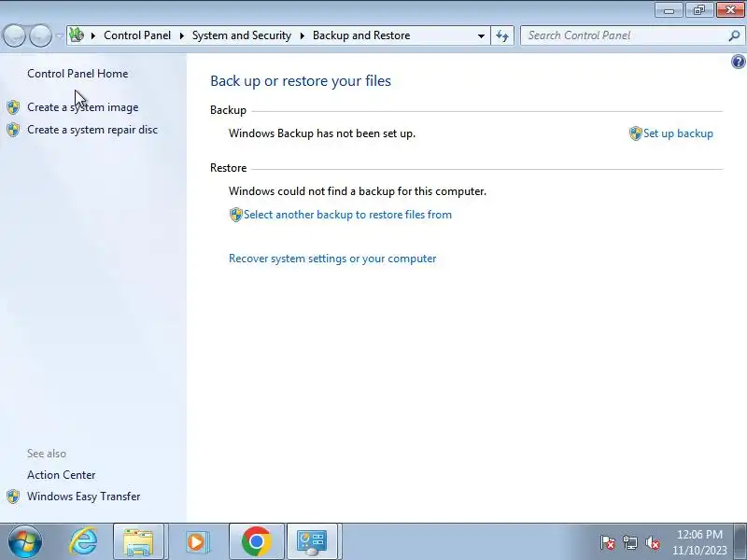Image resolution: width=747 pixels, height=560 pixels.
Task: Open Recover system settings or your computer
Action: 332,259
